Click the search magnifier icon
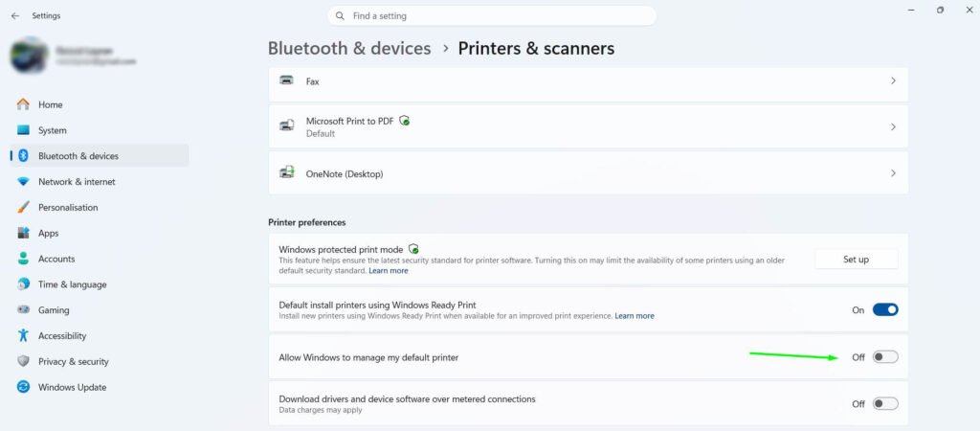 [340, 15]
